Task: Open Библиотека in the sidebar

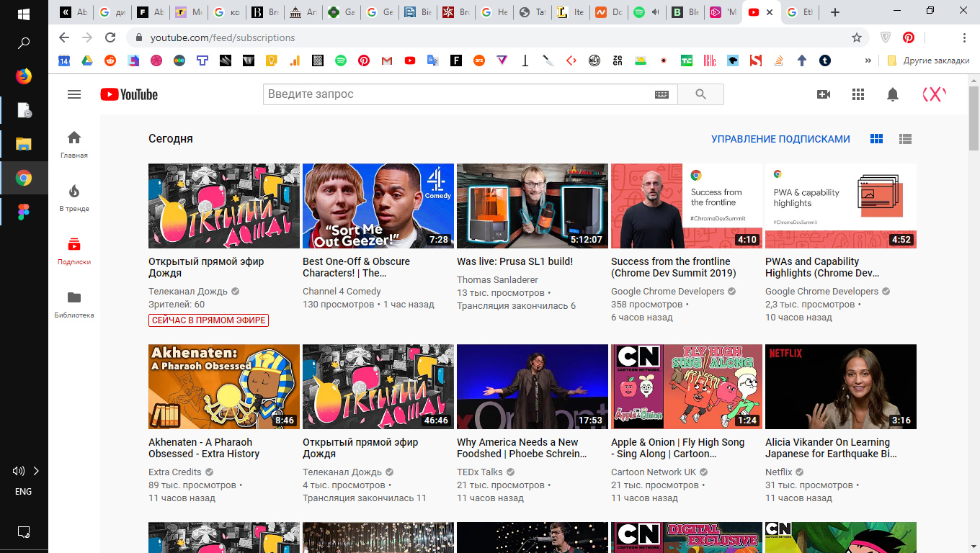Action: pos(74,304)
